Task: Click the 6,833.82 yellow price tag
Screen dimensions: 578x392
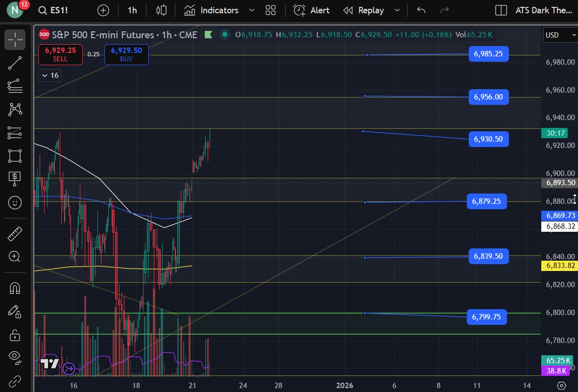Action: [560, 266]
